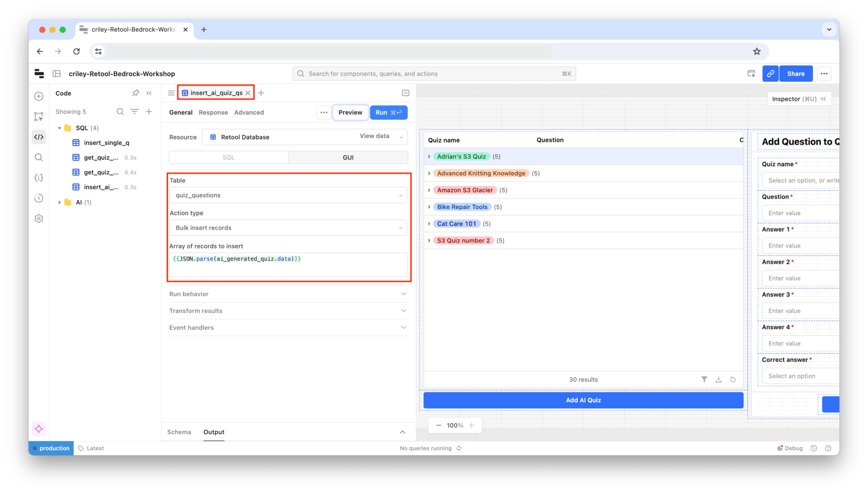This screenshot has width=868, height=493.
Task: Click the Share button
Action: pos(796,74)
